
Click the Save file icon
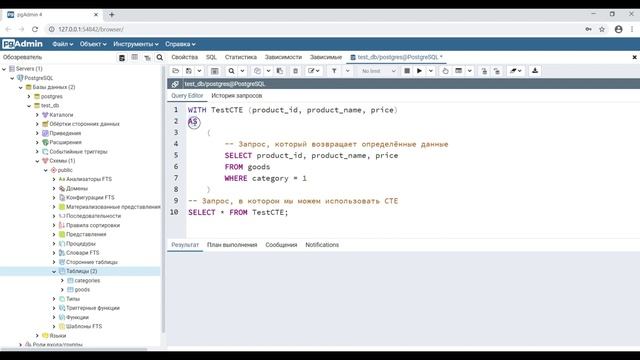tap(189, 71)
